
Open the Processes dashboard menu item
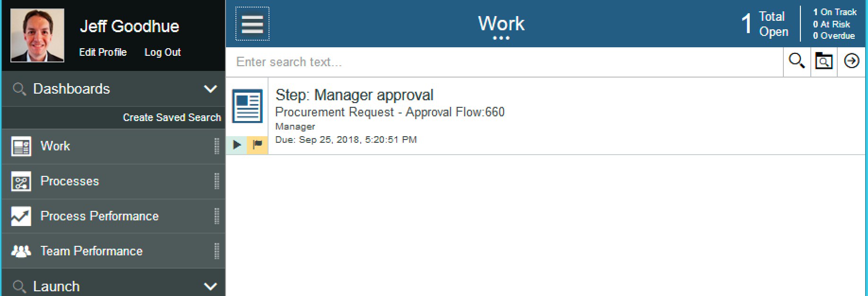pyautogui.click(x=69, y=181)
